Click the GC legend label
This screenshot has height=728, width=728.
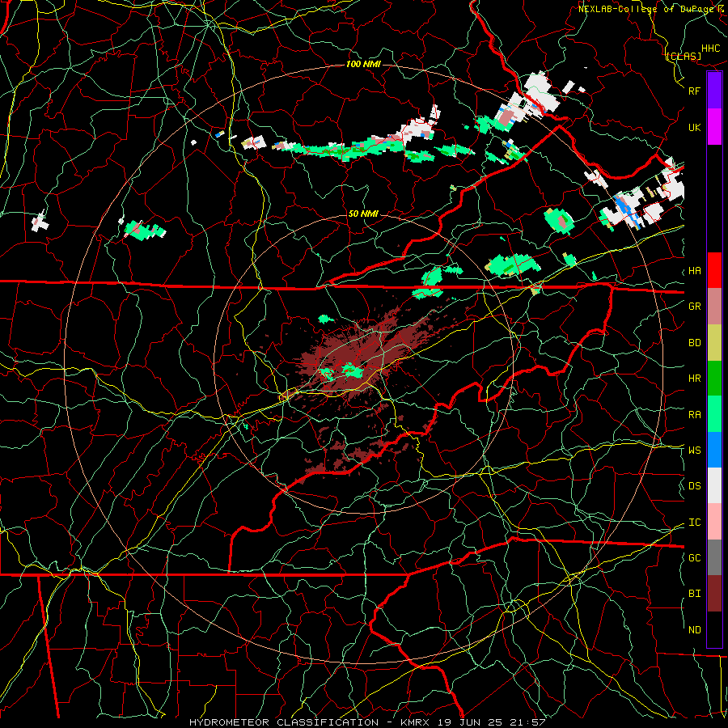[x=695, y=558]
